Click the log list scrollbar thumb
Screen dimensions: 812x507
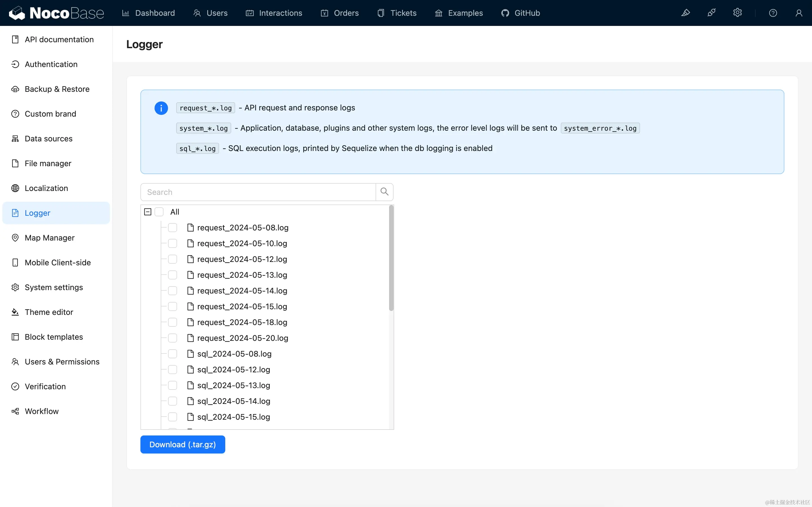(391, 258)
